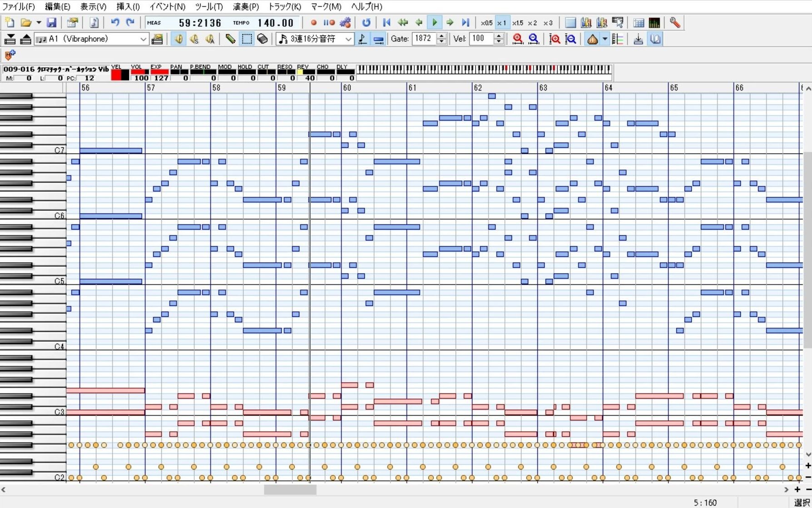812x508 pixels.
Task: Open the トラック(K) menu
Action: coord(285,6)
